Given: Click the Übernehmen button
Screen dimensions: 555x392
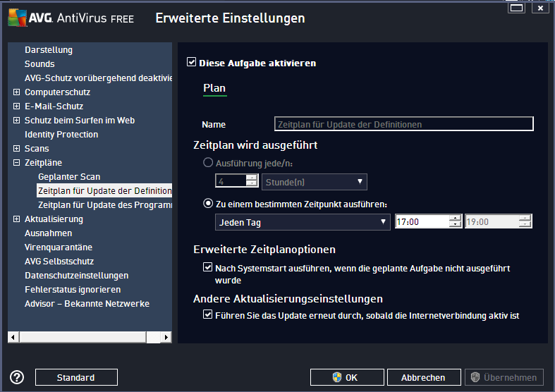Looking at the screenshot, I should [504, 377].
